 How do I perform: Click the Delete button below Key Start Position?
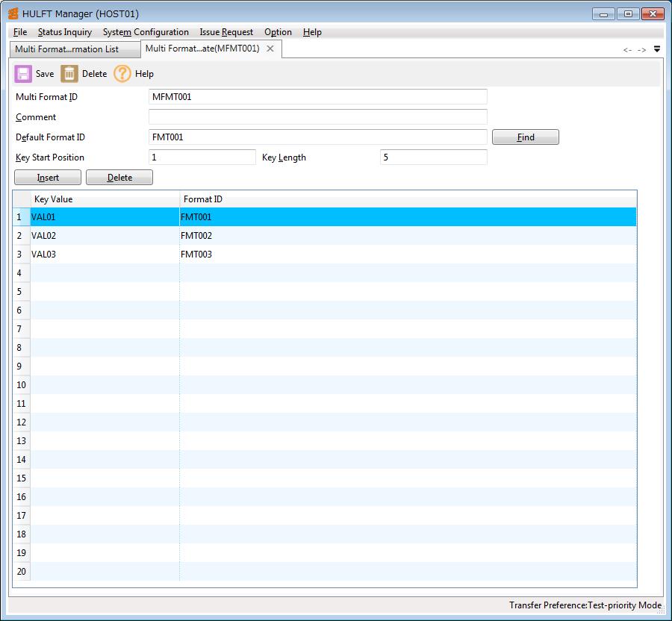[119, 178]
